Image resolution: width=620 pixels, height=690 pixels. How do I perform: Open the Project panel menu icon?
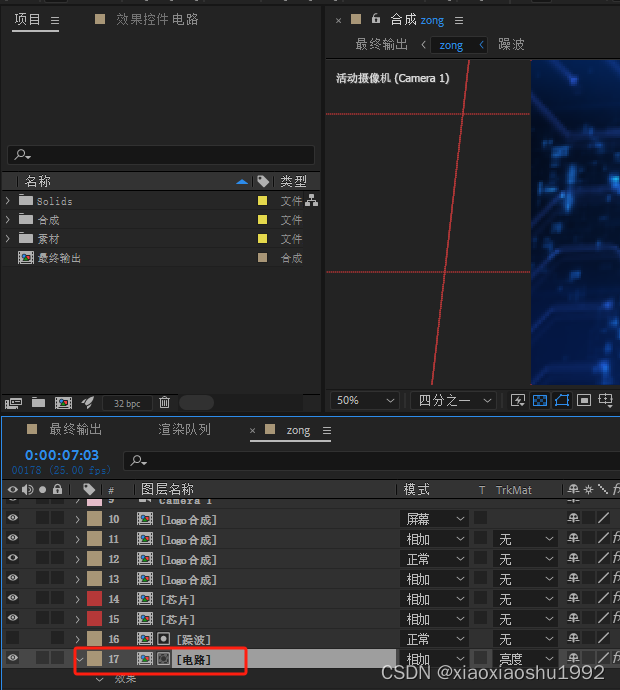[x=55, y=21]
